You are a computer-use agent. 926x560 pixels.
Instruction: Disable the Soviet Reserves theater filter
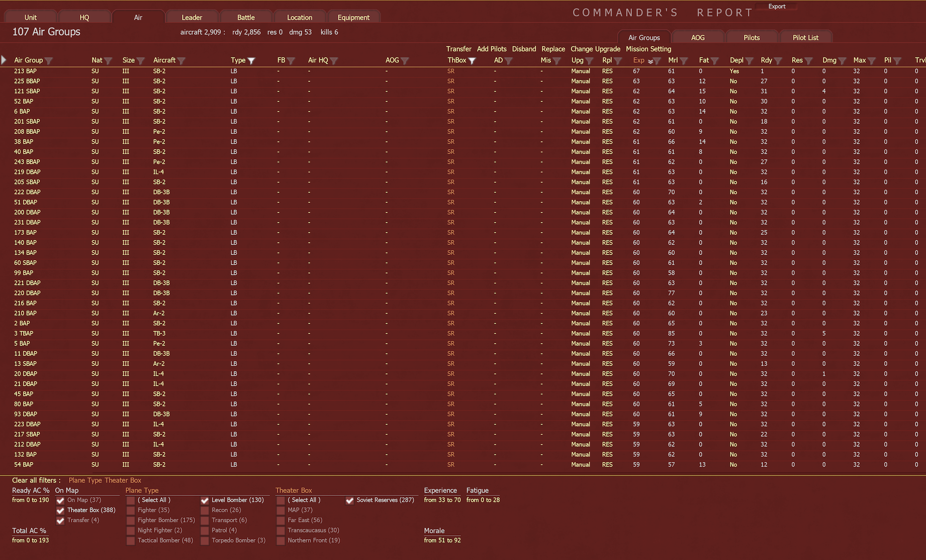tap(349, 500)
